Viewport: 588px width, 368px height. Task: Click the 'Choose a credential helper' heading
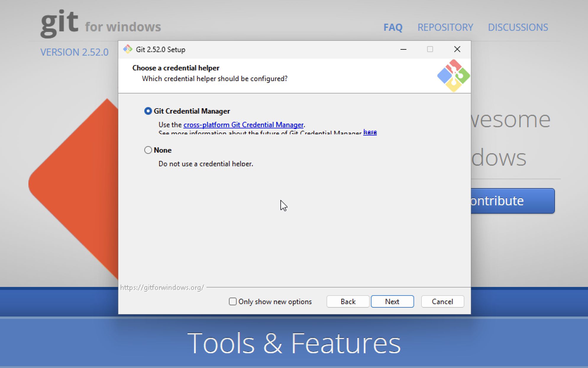[176, 68]
